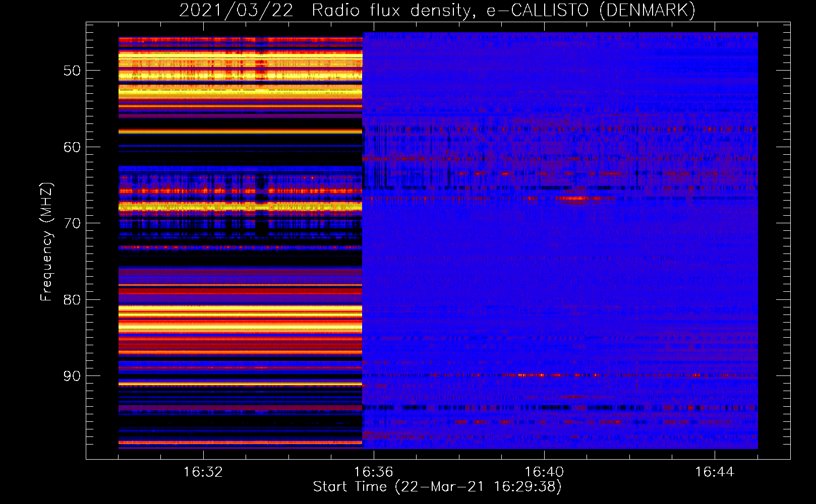Select the 16:40 time tick label
The height and width of the screenshot is (504, 816).
544,472
